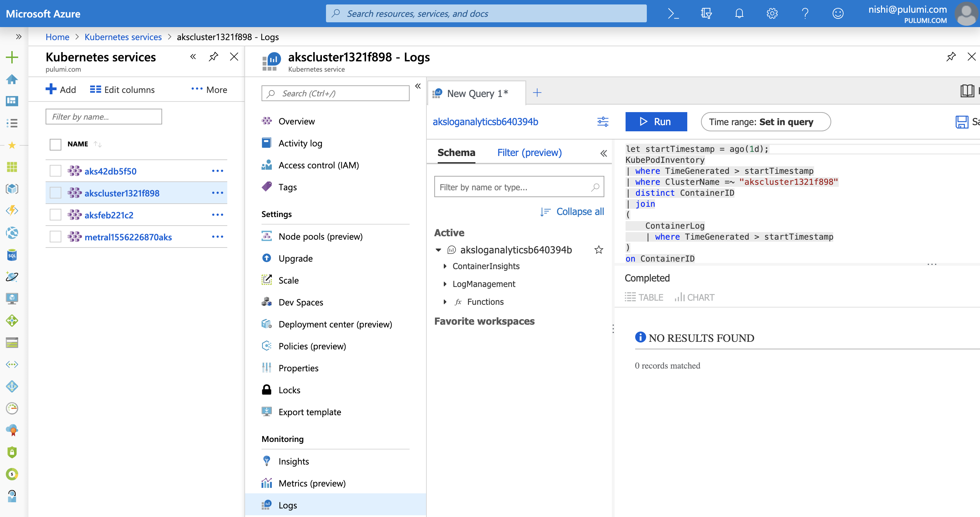Expand the left portal sidebar

click(18, 37)
